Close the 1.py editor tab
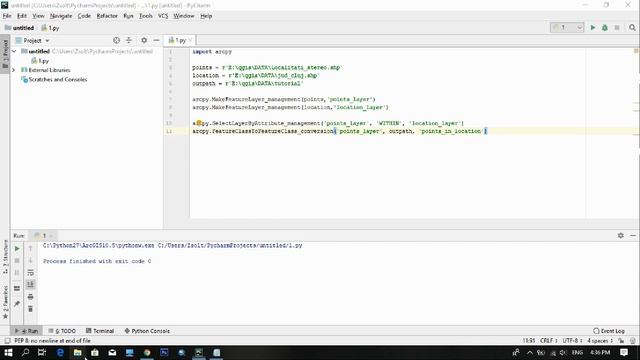The image size is (640, 360). (x=190, y=40)
